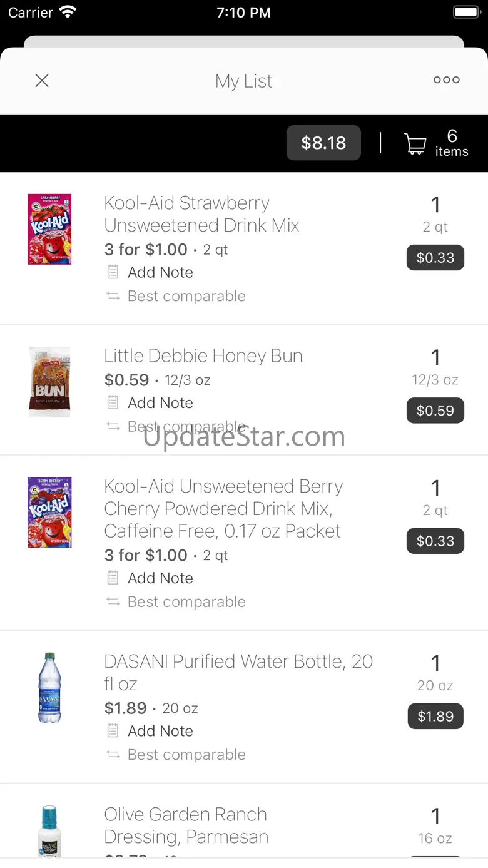The height and width of the screenshot is (868, 488).
Task: Add Note to DASANI Purified Water
Action: pyautogui.click(x=160, y=731)
